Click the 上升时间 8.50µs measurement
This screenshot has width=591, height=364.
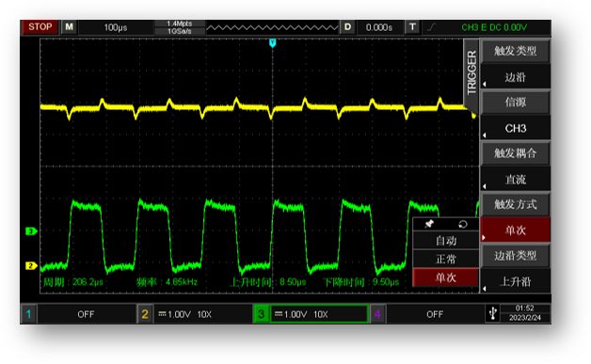coord(268,282)
